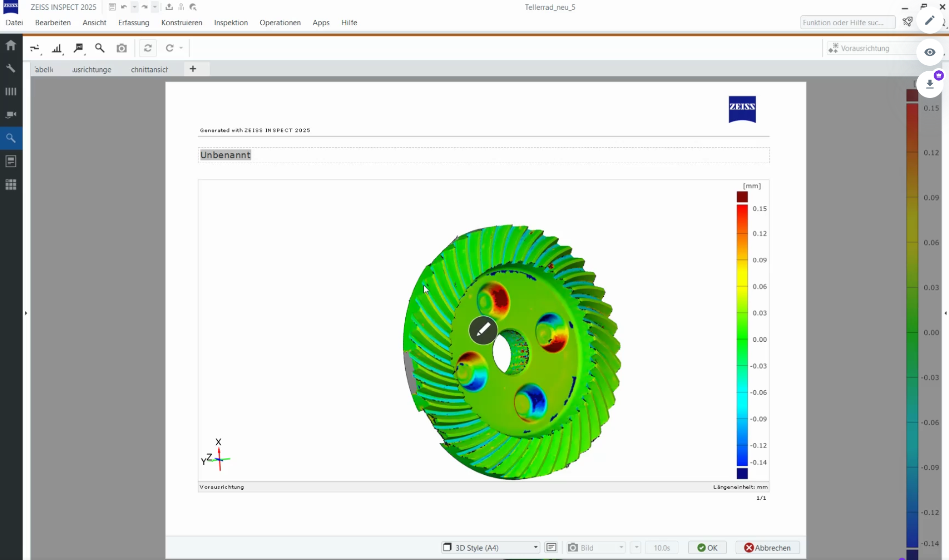Image resolution: width=949 pixels, height=560 pixels.
Task: Open the wrench setup workspace in sidebar
Action: (x=11, y=68)
